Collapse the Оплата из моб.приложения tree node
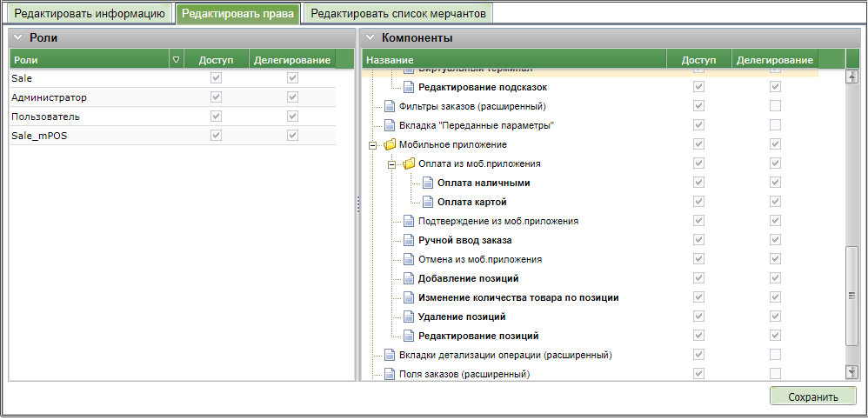Screen dimensions: 868x420 click(392, 164)
